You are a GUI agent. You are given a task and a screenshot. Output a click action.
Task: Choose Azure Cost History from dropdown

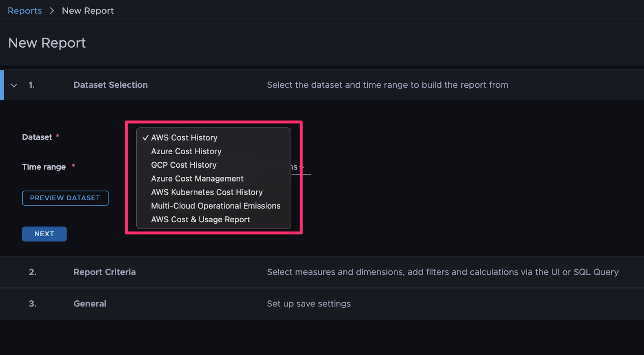point(186,151)
